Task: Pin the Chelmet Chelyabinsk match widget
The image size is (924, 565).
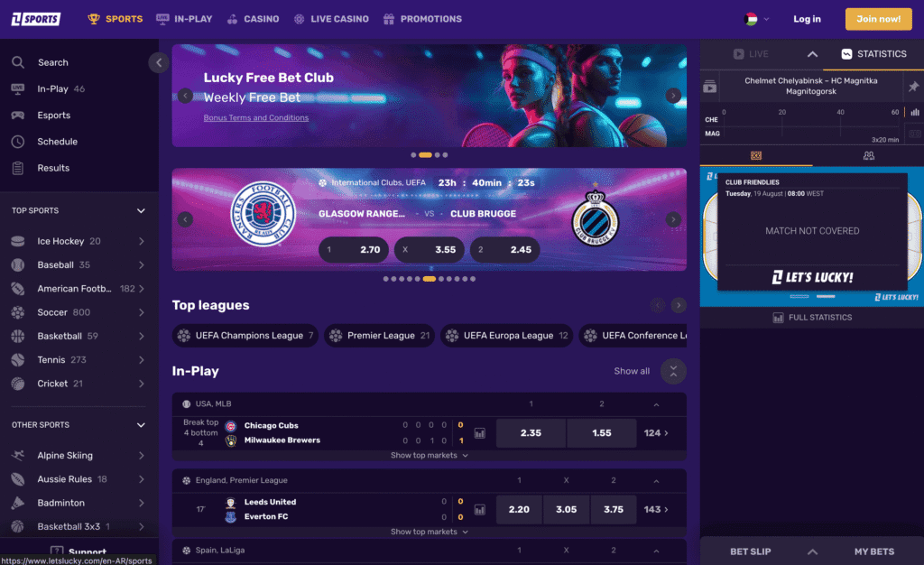Action: coord(913,87)
